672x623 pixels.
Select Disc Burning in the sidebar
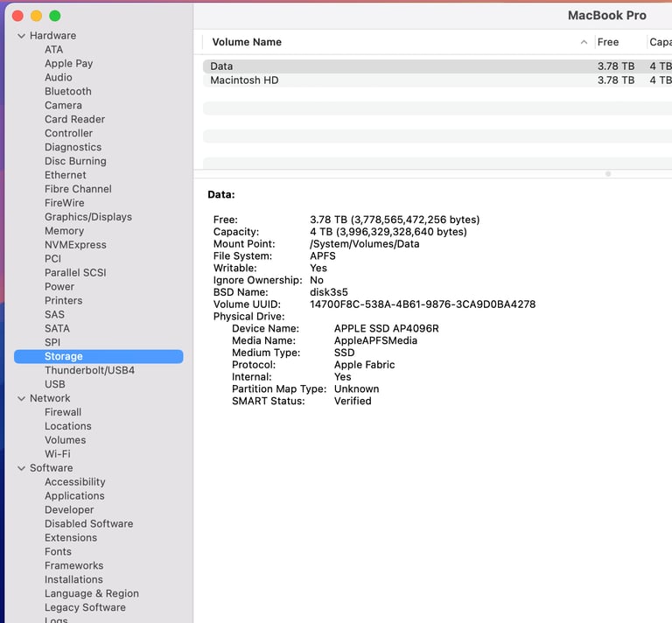[x=75, y=161]
